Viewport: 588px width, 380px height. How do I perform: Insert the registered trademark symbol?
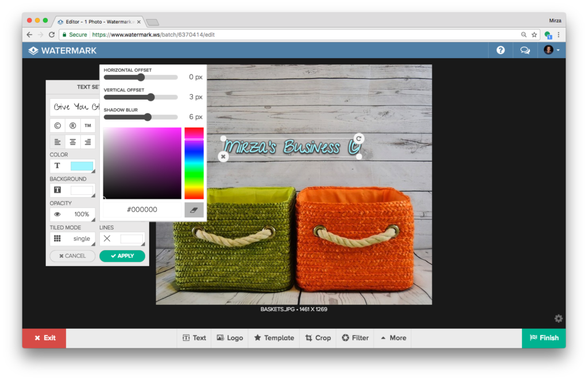[x=73, y=126]
